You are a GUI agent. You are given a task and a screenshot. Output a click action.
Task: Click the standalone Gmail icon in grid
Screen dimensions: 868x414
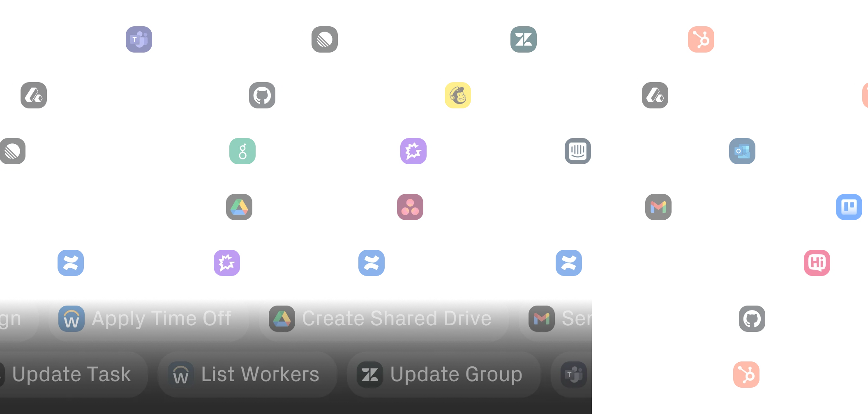(x=658, y=207)
